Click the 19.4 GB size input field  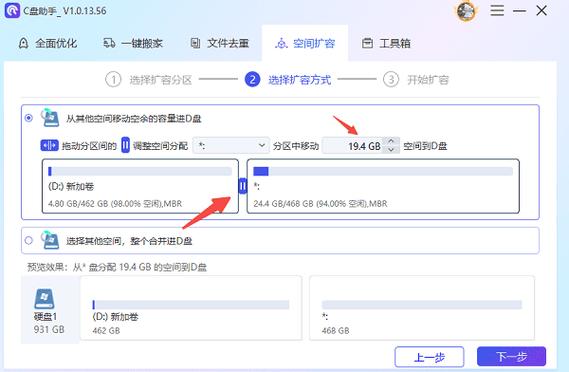tap(353, 146)
